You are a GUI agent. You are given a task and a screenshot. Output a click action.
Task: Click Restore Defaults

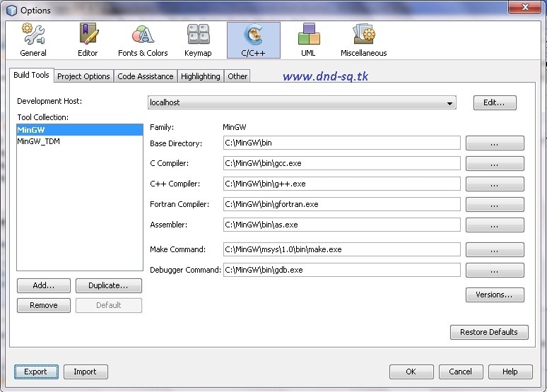coord(489,332)
